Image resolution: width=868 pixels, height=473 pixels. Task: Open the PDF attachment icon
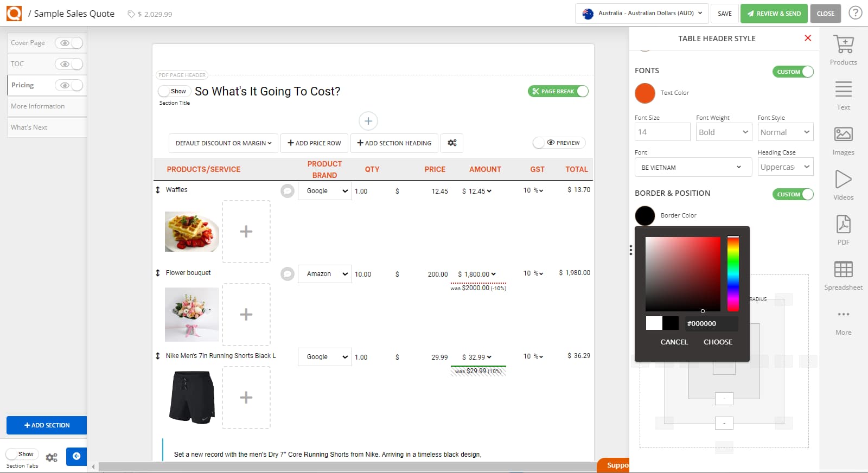point(843,224)
